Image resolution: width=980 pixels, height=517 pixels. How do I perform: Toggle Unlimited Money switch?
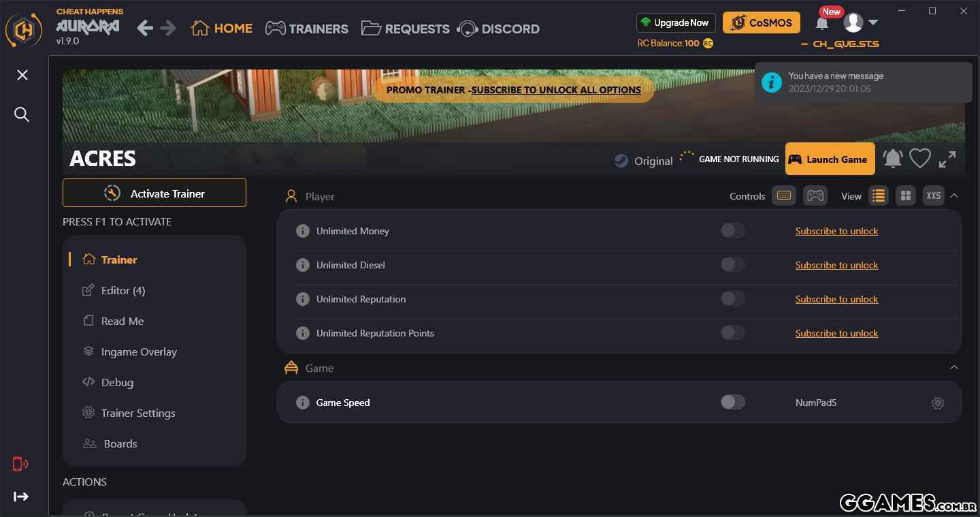(x=733, y=231)
